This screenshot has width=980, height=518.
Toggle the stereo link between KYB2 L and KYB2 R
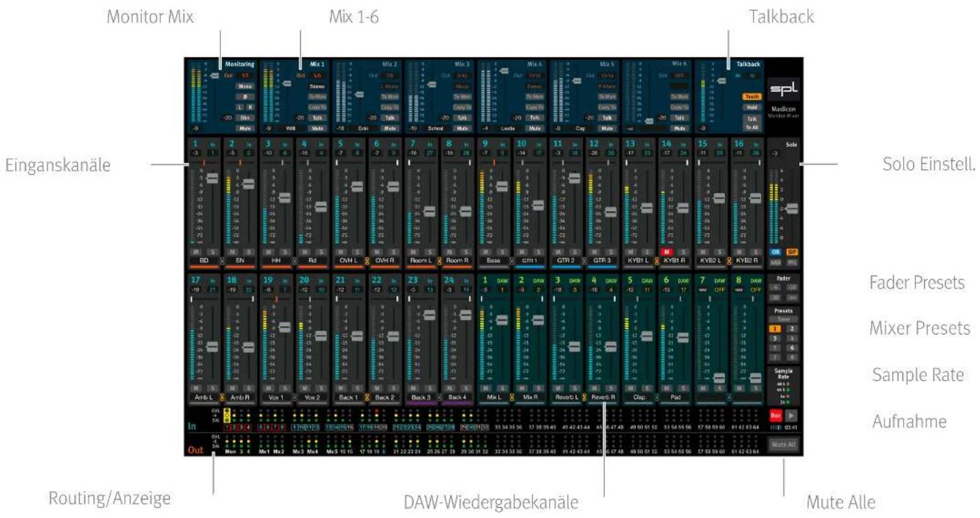(728, 261)
